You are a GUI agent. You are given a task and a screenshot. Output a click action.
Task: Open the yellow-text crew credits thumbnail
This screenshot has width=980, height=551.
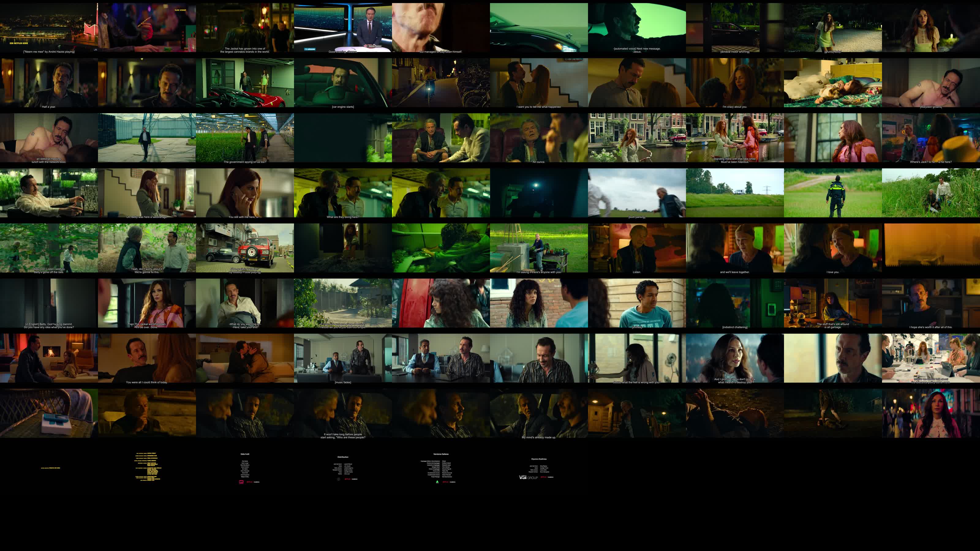tap(147, 468)
